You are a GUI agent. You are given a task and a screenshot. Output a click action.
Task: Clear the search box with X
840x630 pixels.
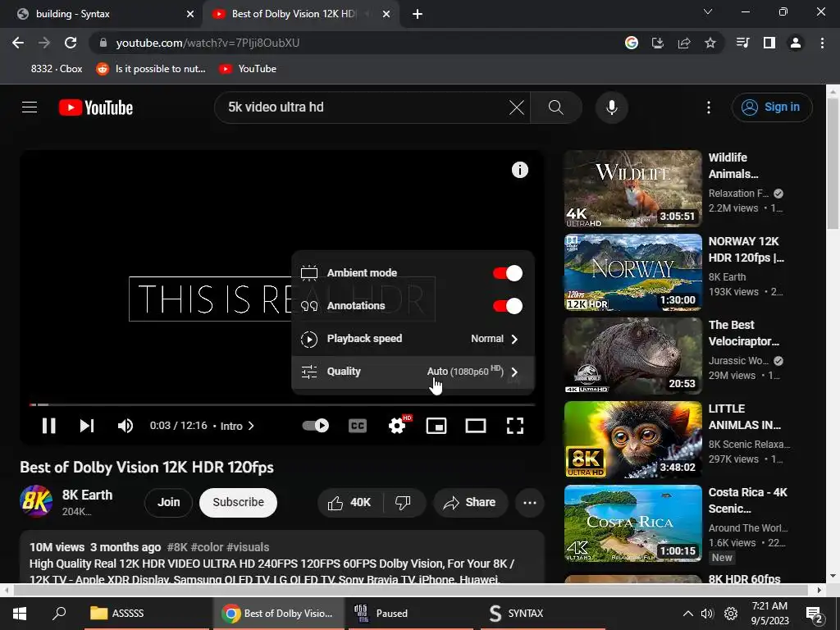(517, 107)
